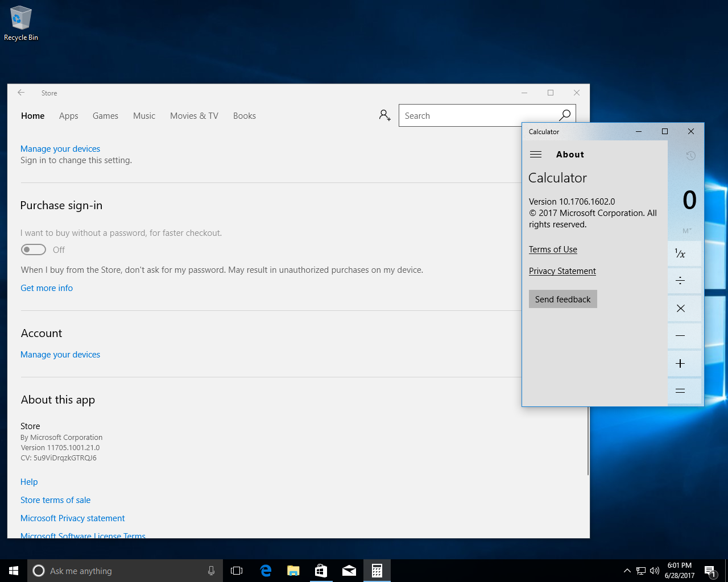Show hidden system tray icons
Image resolution: width=728 pixels, height=582 pixels.
tap(627, 571)
